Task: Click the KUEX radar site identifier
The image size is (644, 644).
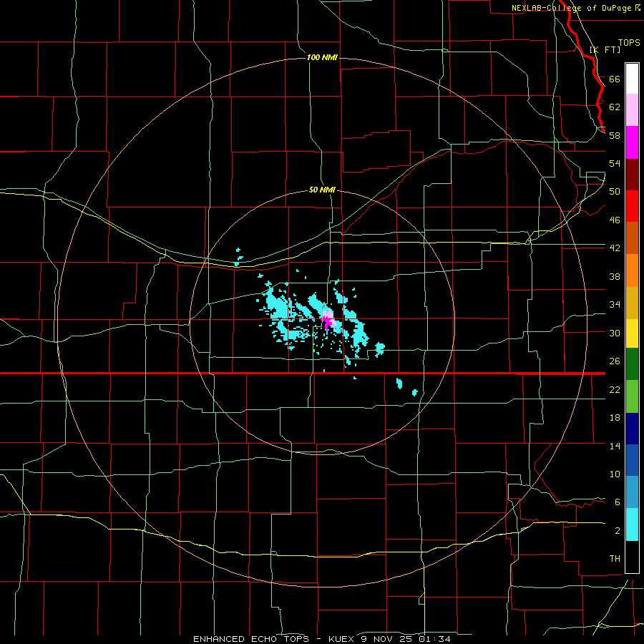Action: point(342,639)
